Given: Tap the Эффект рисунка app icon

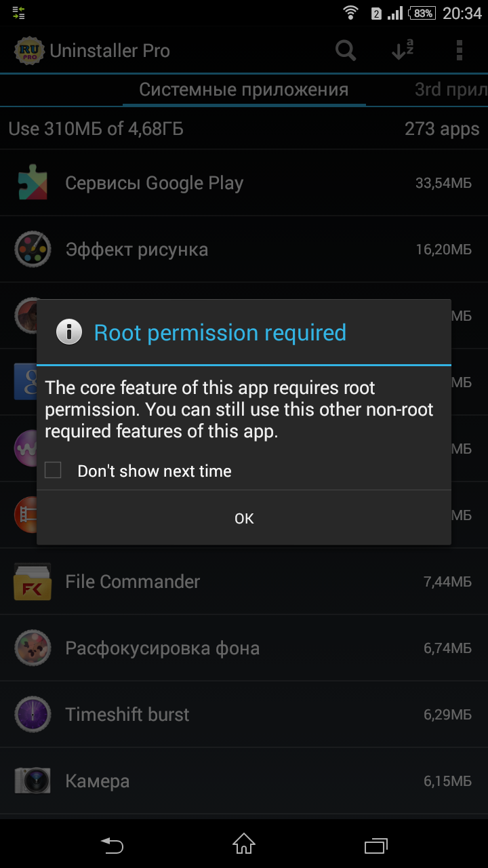Looking at the screenshot, I should point(33,250).
